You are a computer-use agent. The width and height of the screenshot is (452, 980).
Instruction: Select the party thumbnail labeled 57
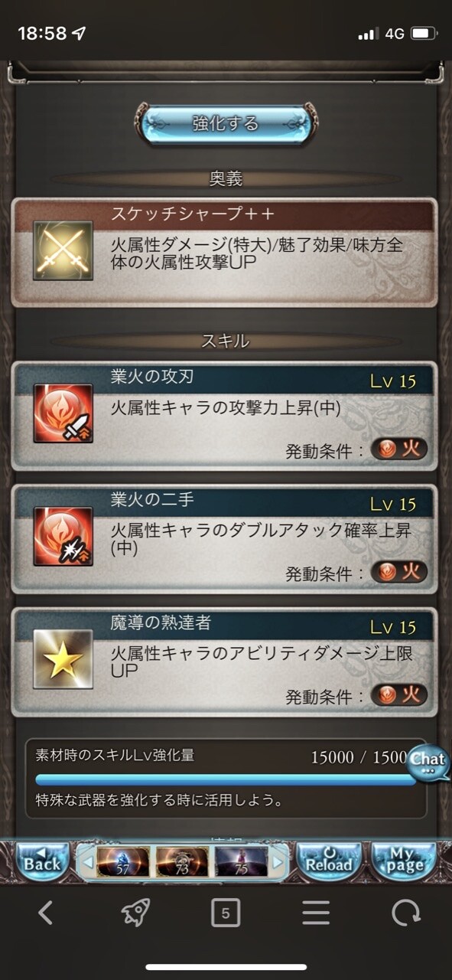coord(123,861)
